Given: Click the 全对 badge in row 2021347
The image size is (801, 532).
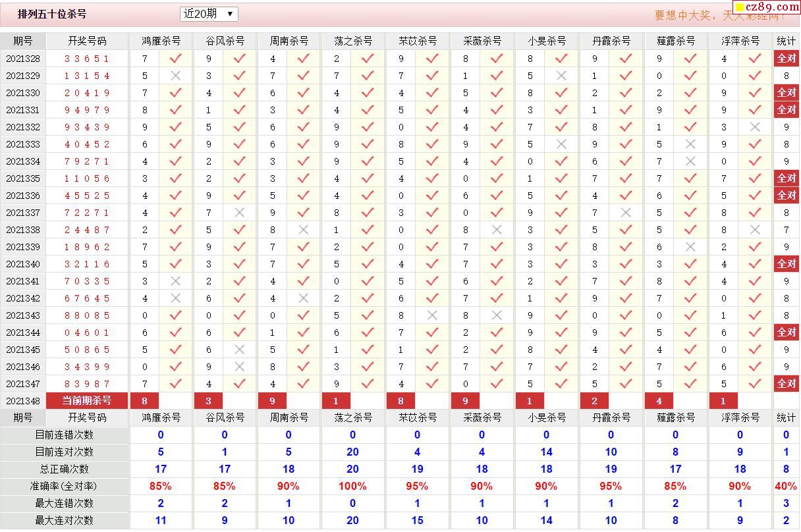Looking at the screenshot, I should tap(787, 384).
